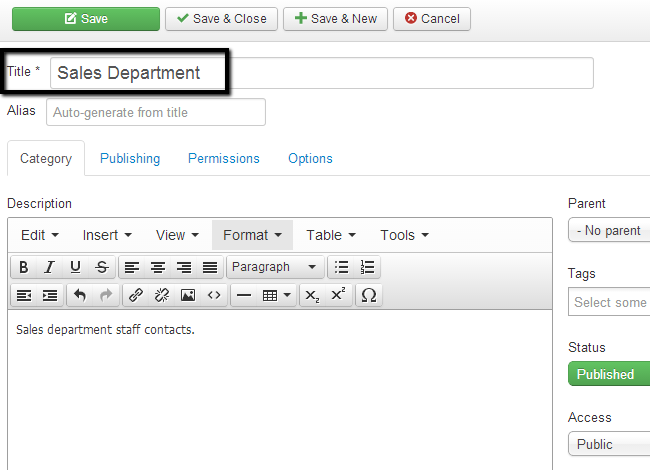650x470 pixels.
Task: Toggle strikethrough text formatting
Action: tap(101, 267)
